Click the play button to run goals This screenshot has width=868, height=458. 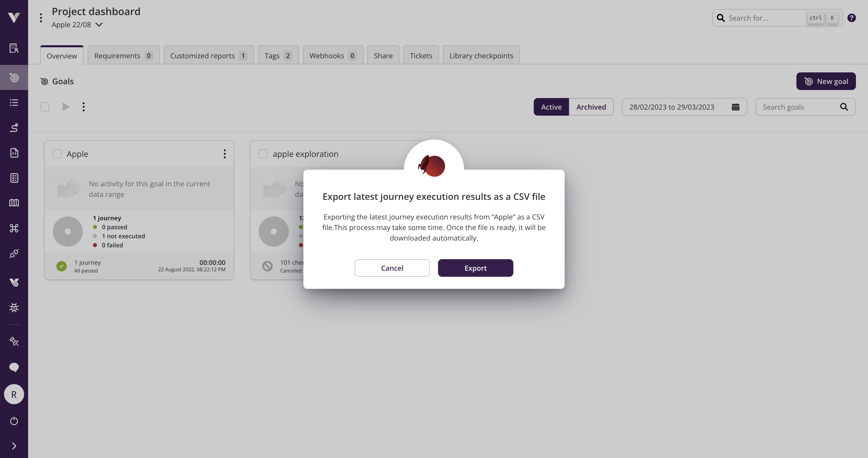[x=66, y=107]
